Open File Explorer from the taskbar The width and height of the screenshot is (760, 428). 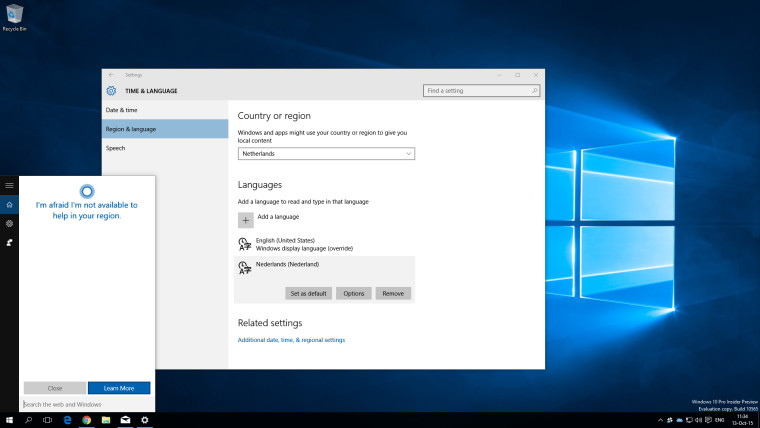coord(106,420)
